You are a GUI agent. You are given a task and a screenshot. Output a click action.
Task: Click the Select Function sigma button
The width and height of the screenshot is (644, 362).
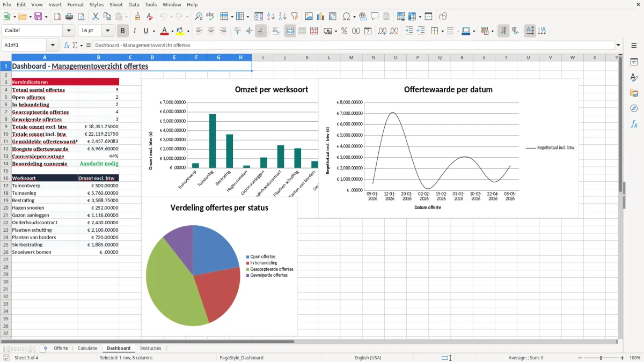tap(75, 46)
